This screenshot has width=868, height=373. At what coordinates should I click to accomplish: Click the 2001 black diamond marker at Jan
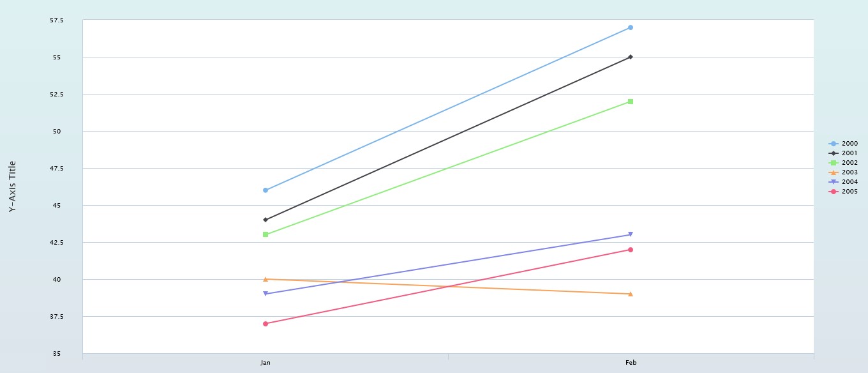click(x=266, y=220)
